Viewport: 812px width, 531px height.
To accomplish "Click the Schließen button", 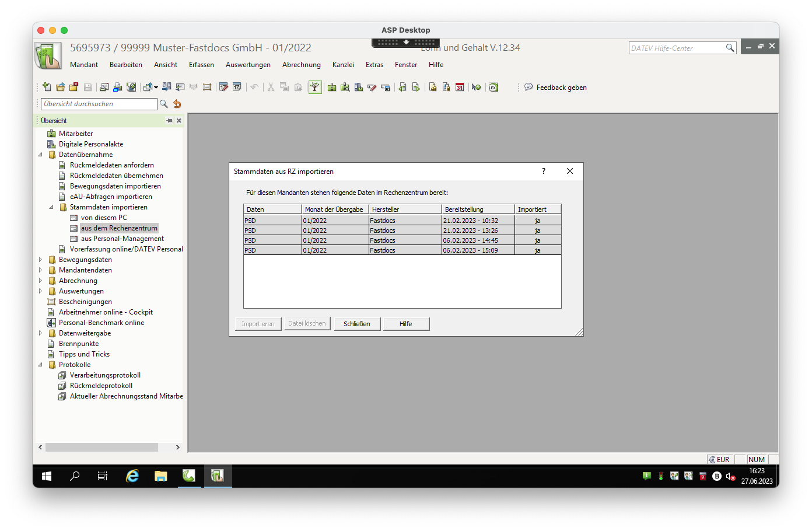I will tap(357, 324).
